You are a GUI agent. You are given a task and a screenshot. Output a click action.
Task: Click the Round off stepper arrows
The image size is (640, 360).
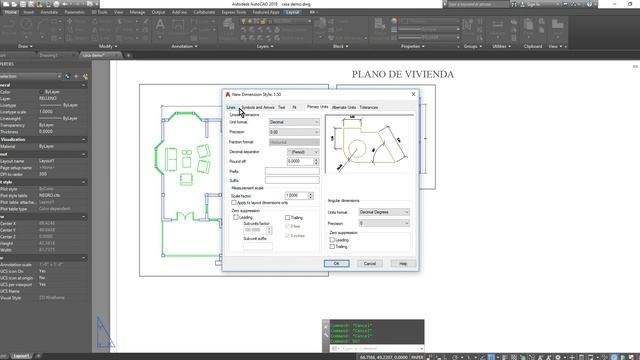pyautogui.click(x=316, y=162)
